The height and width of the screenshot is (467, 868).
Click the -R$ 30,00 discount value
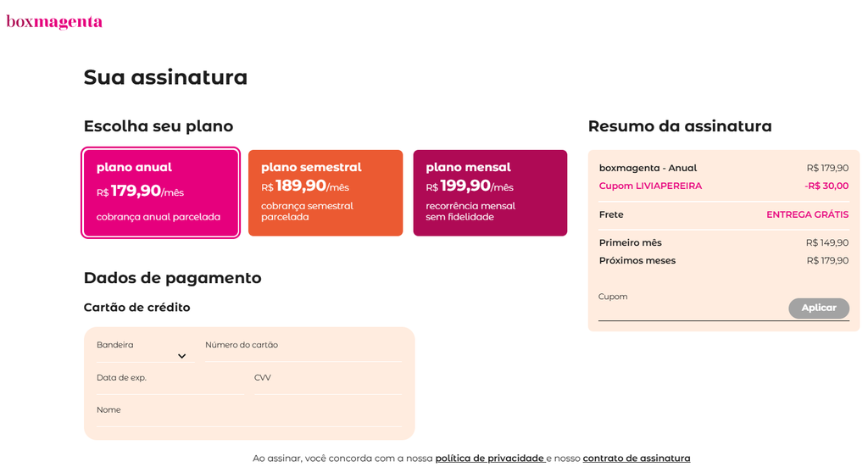pos(826,186)
